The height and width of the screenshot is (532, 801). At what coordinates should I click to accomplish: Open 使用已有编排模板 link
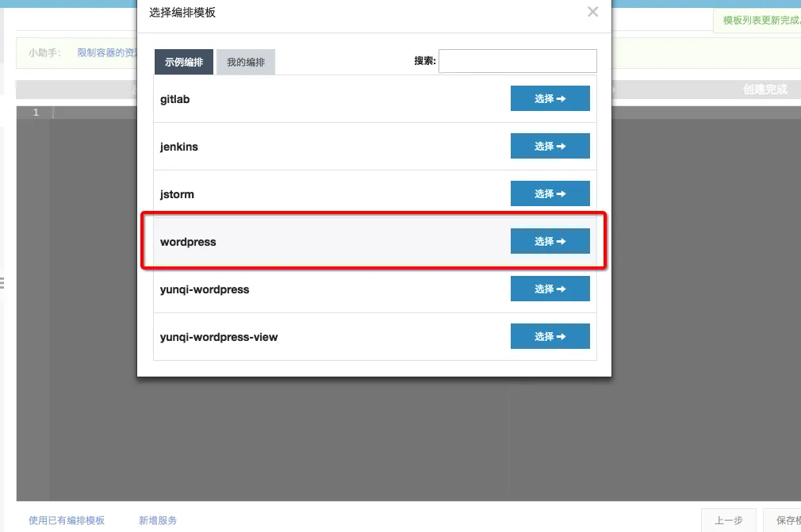[67, 520]
